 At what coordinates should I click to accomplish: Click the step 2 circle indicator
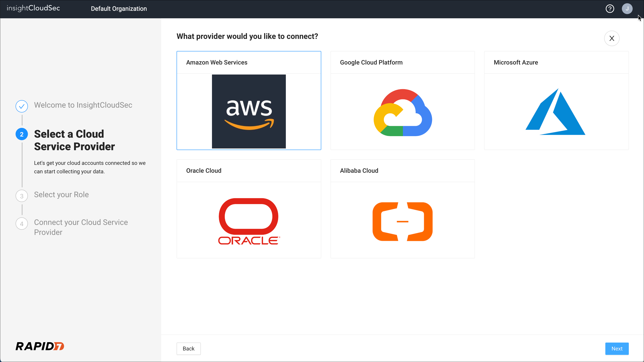click(x=22, y=134)
